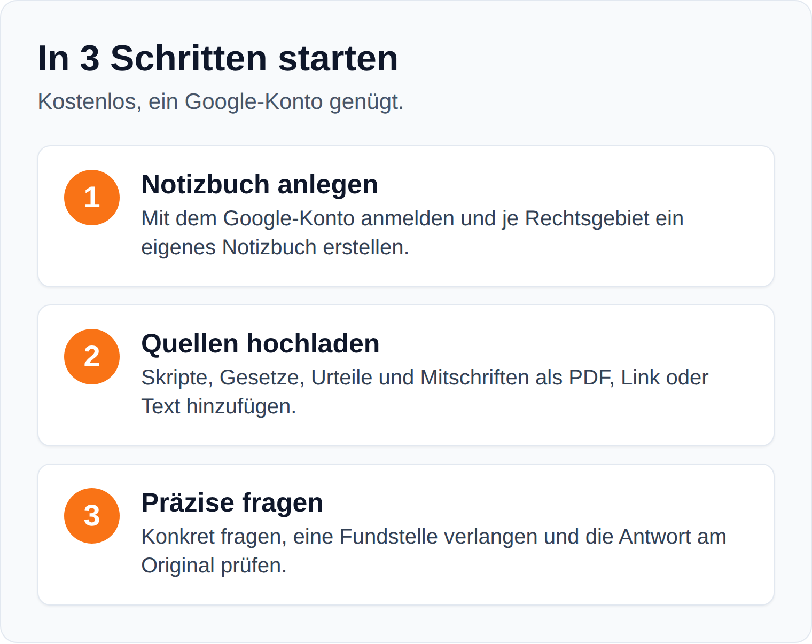Click the description starting "Mit dem Google-Konto anmelden"
The width and height of the screenshot is (812, 644).
coord(412,233)
